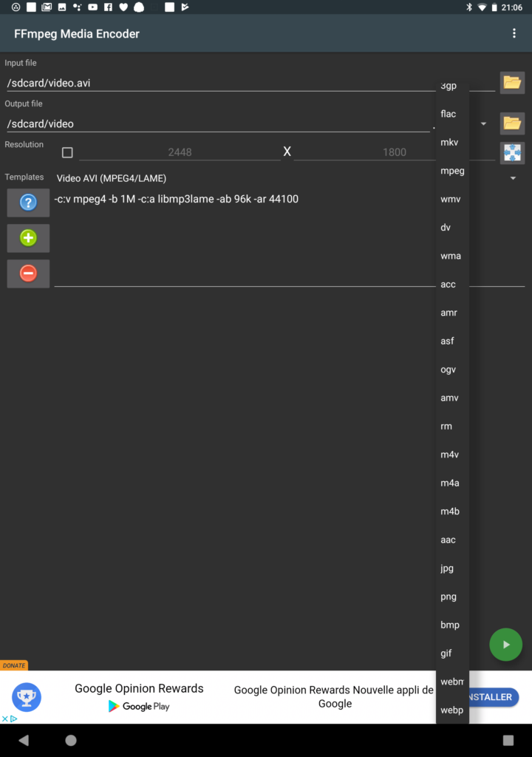Tap the orange DONATE label
The width and height of the screenshot is (532, 757).
click(14, 665)
